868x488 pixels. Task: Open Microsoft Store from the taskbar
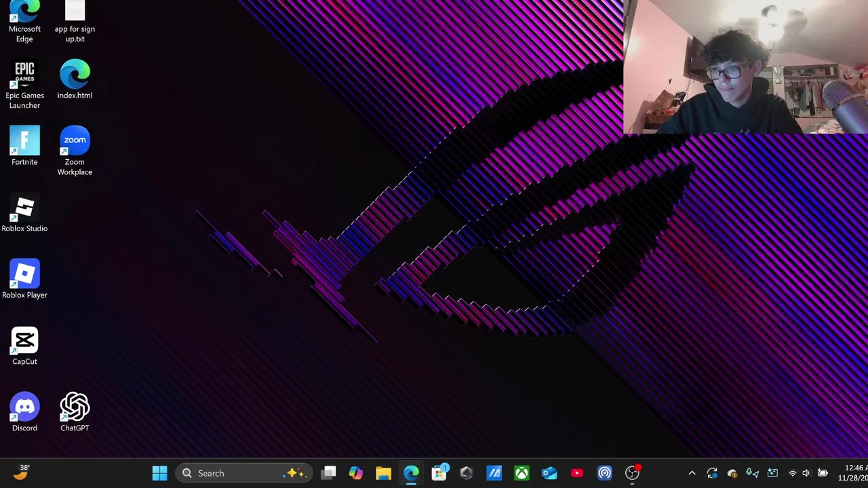pos(439,473)
